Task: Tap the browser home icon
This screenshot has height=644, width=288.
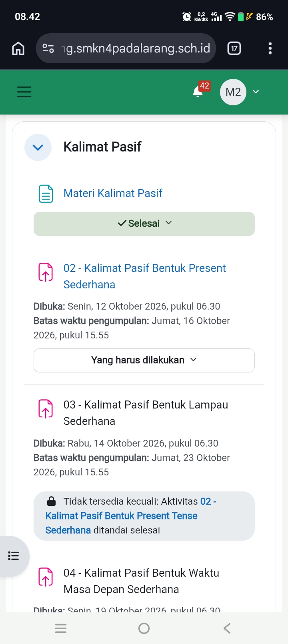Action: coord(18,48)
